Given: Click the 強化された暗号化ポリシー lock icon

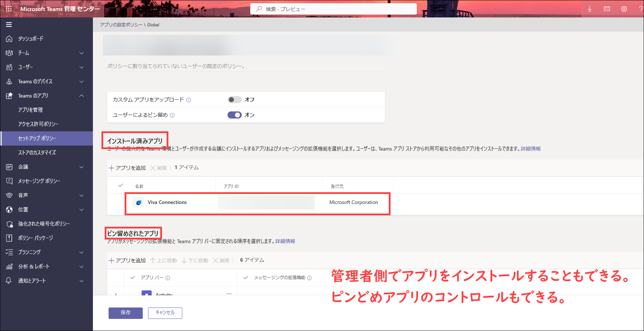Looking at the screenshot, I should point(9,224).
